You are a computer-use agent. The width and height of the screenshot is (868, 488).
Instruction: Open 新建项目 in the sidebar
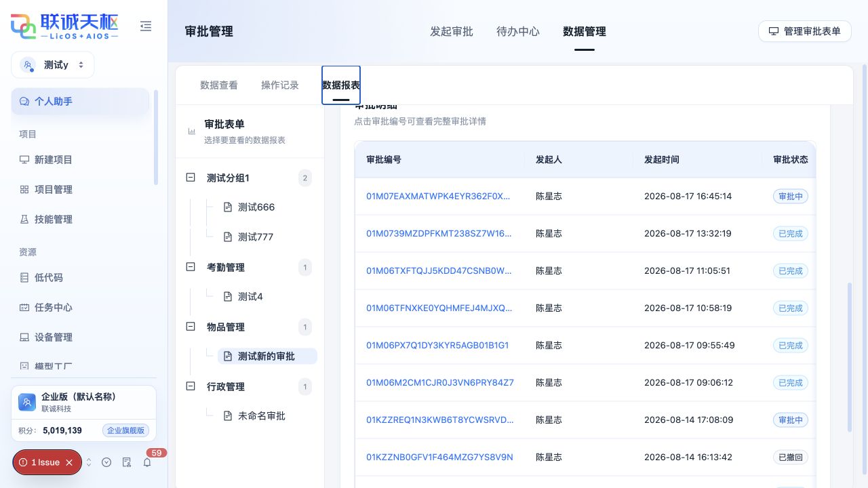[80, 160]
